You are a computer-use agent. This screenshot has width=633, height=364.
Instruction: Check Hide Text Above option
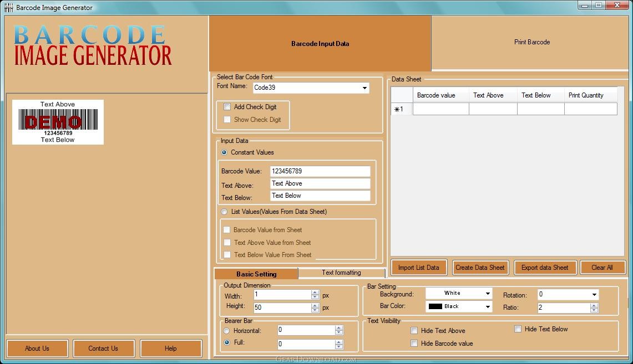click(x=414, y=331)
